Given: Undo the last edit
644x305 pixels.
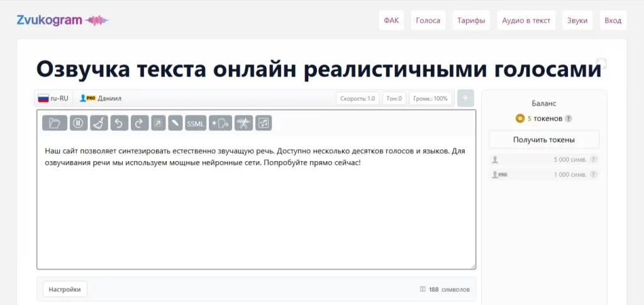Looking at the screenshot, I should 119,123.
